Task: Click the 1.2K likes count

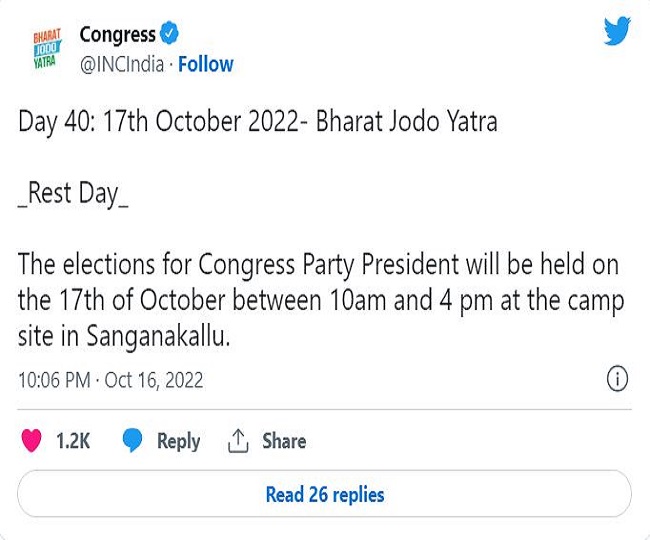Action: point(73,441)
